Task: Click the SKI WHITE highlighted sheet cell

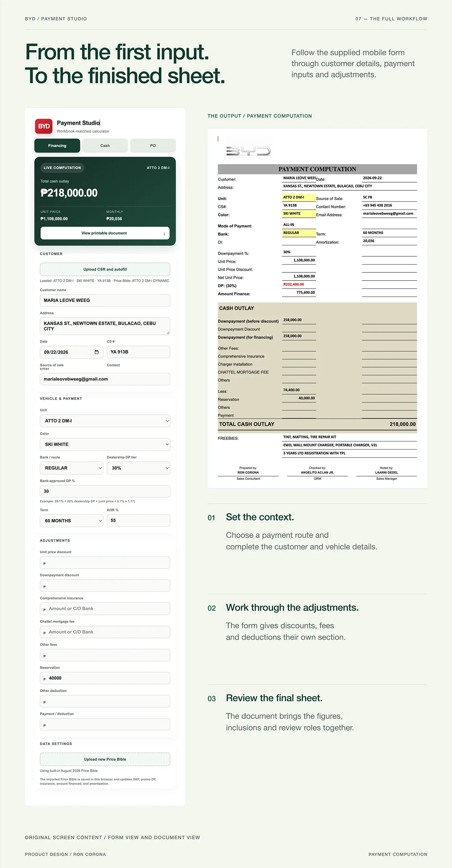Action: click(299, 213)
